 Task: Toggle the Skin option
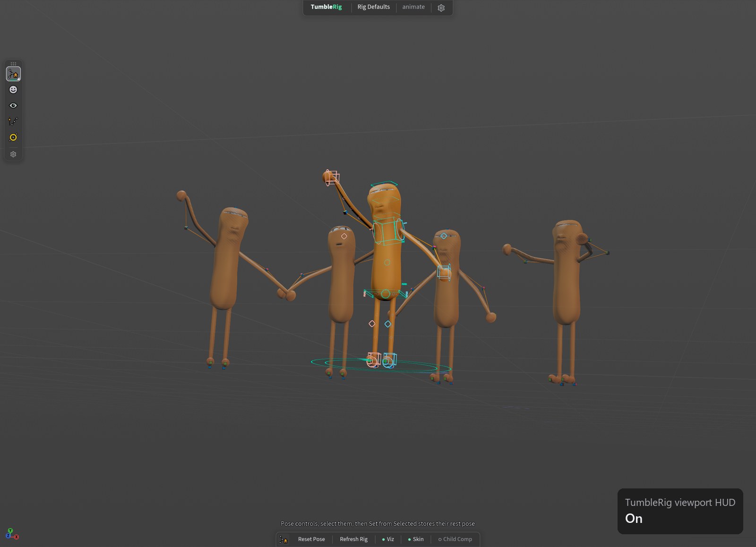point(416,539)
